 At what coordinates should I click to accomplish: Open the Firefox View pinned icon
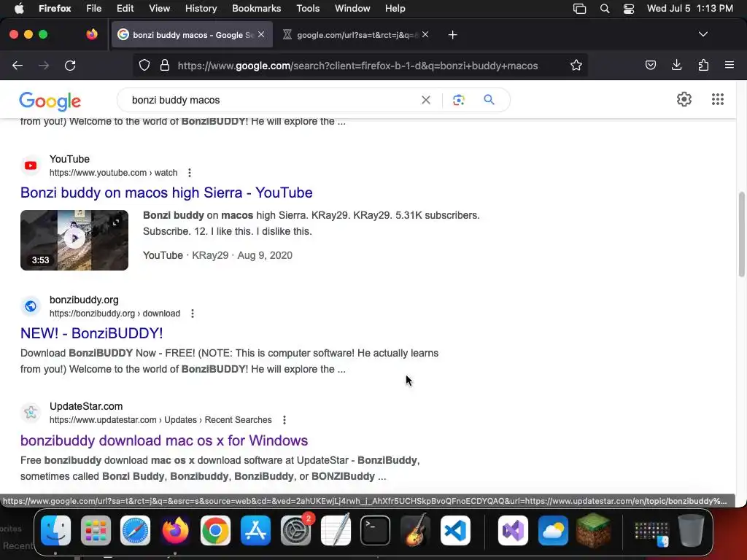92,34
